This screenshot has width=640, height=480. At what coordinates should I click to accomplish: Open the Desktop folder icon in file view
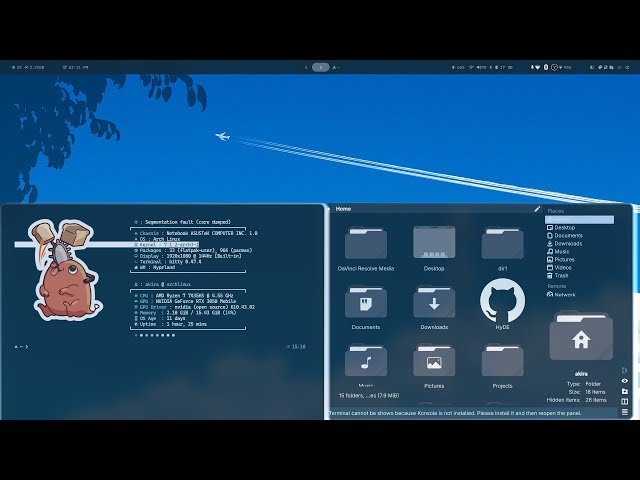[434, 242]
